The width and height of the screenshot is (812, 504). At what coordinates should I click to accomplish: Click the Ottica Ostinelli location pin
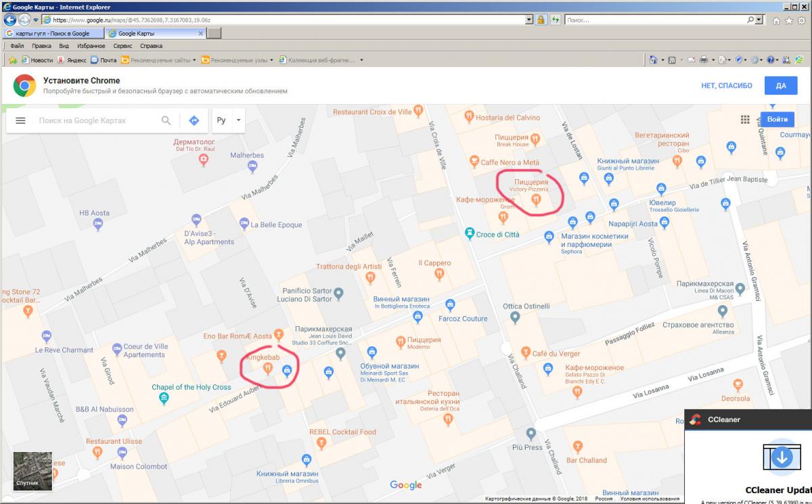pyautogui.click(x=514, y=317)
